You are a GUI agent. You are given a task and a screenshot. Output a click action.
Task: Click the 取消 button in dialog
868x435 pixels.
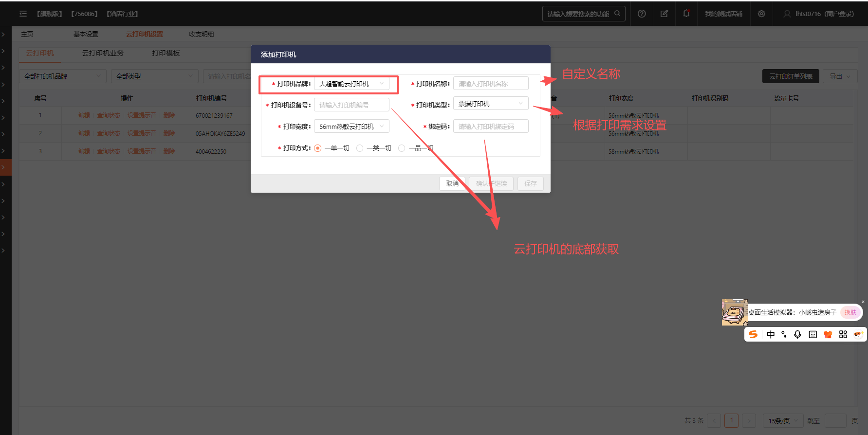[452, 183]
